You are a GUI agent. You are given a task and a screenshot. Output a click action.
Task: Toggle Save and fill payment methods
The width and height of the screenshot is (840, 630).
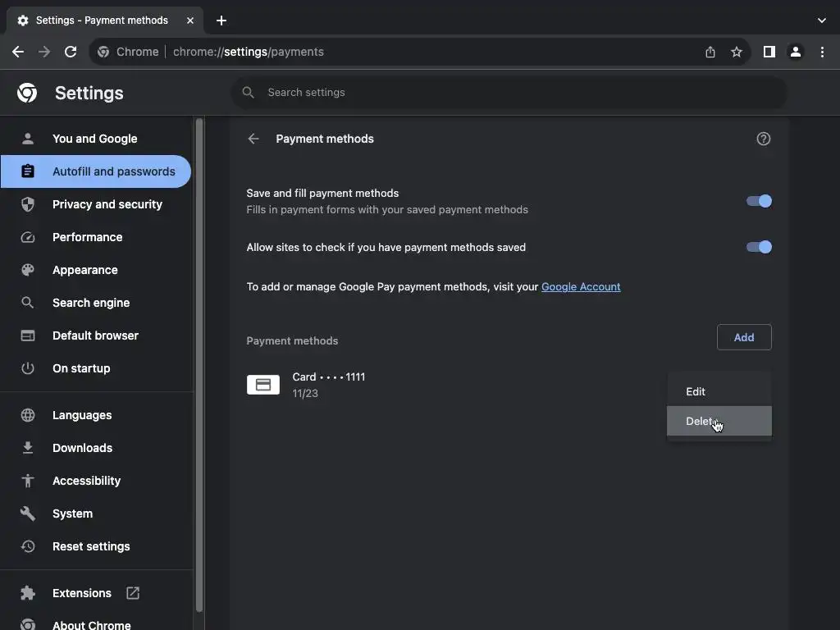759,201
